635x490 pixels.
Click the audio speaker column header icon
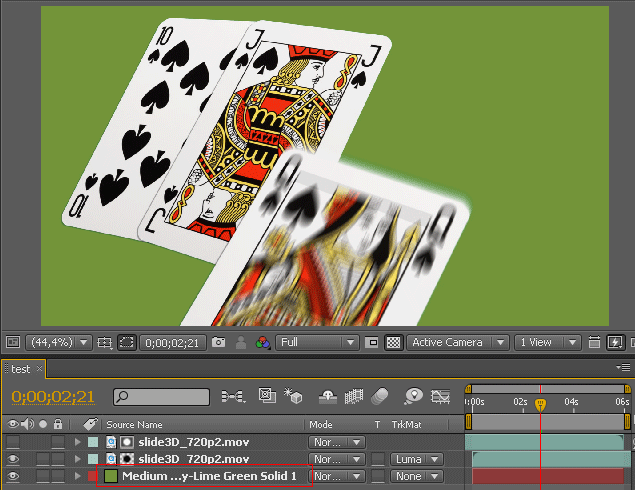coord(28,424)
